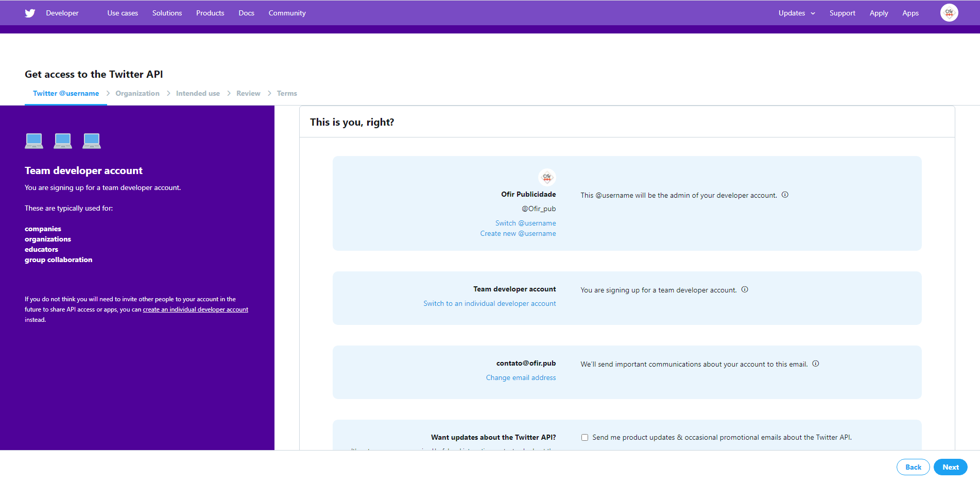
Task: Click Switch @username link
Action: 525,223
